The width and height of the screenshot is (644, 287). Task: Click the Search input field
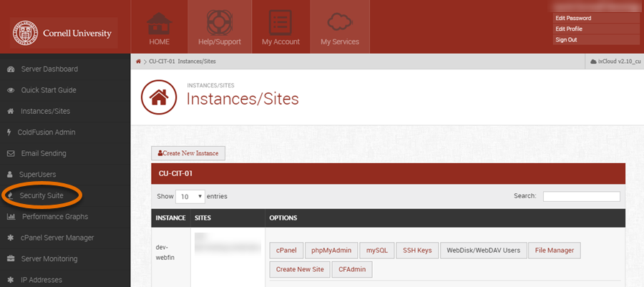point(582,196)
